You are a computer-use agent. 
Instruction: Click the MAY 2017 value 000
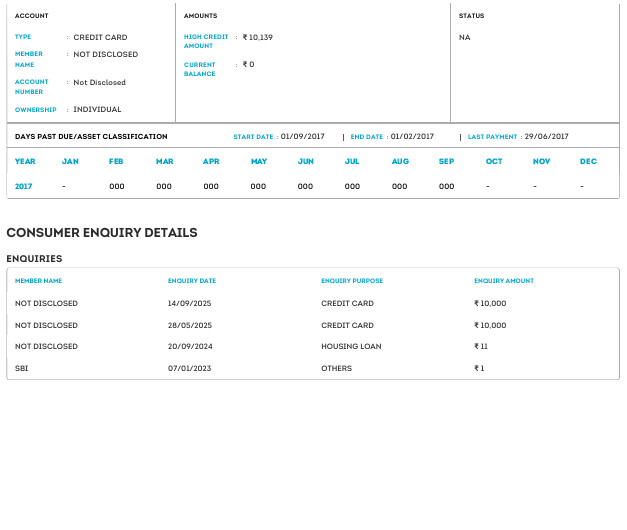tap(258, 186)
